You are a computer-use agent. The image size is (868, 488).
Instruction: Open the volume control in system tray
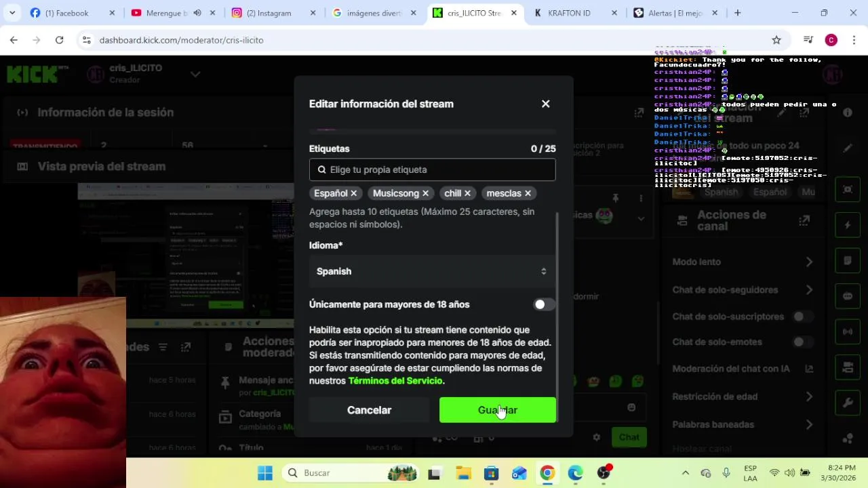[789, 473]
